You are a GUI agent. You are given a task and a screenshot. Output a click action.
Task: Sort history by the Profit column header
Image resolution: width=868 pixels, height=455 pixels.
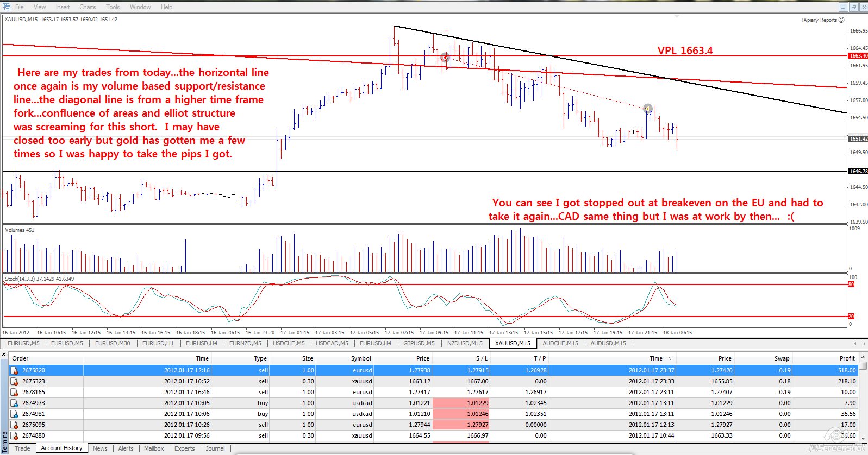[x=826, y=358]
